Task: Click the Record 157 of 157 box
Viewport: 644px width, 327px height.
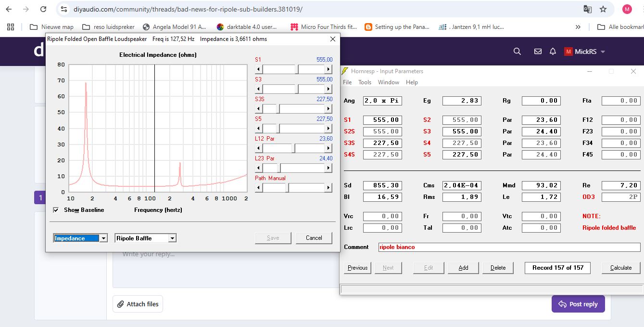Action: coord(558,268)
